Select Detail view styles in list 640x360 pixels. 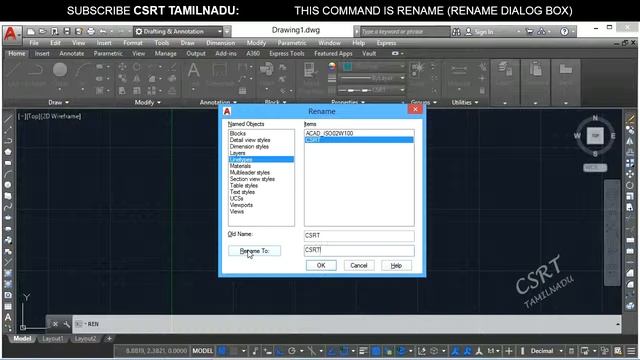point(250,140)
